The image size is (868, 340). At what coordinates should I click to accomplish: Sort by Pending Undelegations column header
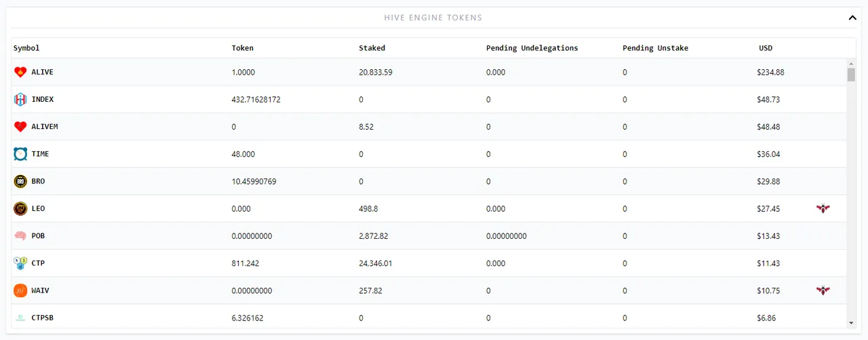[x=532, y=48]
